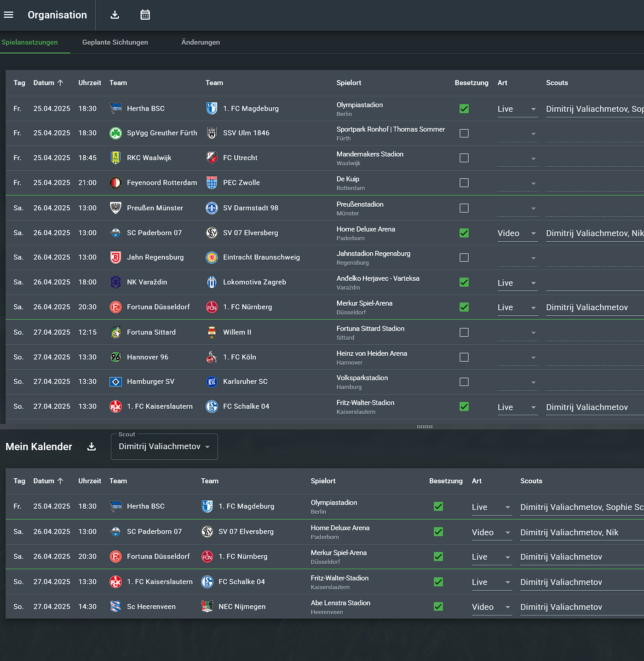Click Lokomotiva Zagreb club logo
Viewport: 644px width, 661px height.
pyautogui.click(x=212, y=282)
